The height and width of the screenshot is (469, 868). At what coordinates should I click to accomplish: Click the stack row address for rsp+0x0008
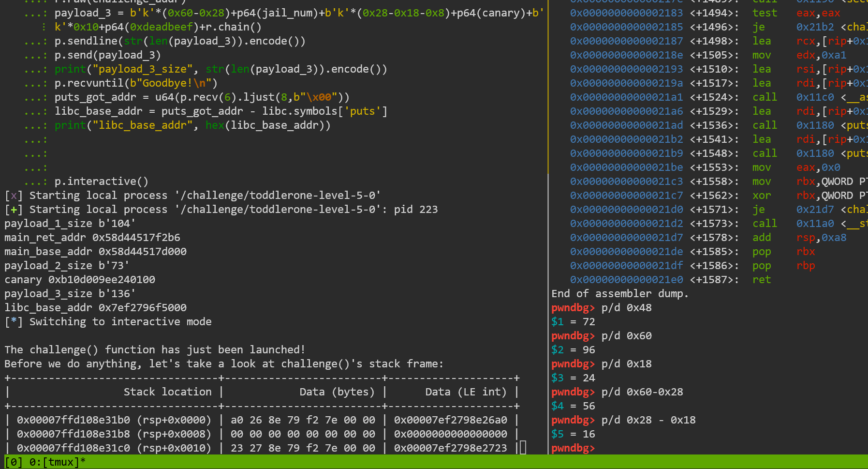coord(114,434)
